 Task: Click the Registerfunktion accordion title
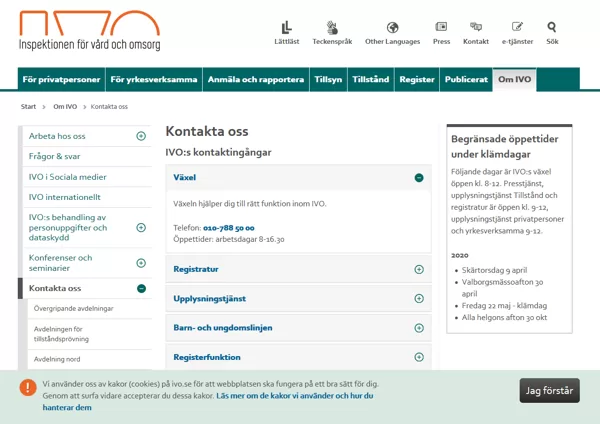pos(207,357)
